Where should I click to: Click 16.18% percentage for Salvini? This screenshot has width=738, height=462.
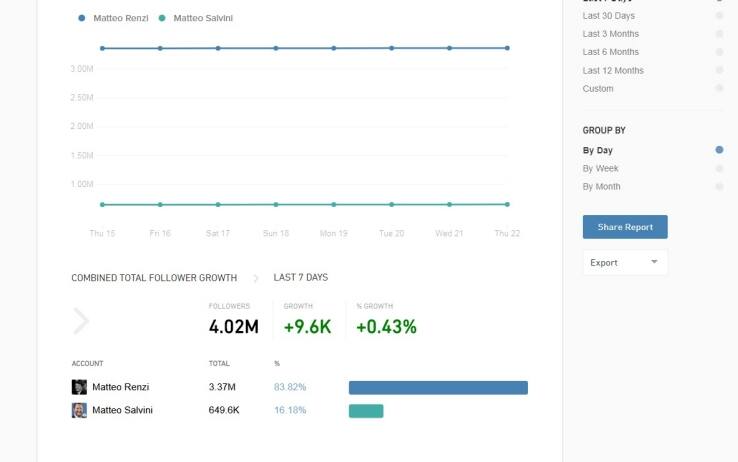(x=290, y=410)
